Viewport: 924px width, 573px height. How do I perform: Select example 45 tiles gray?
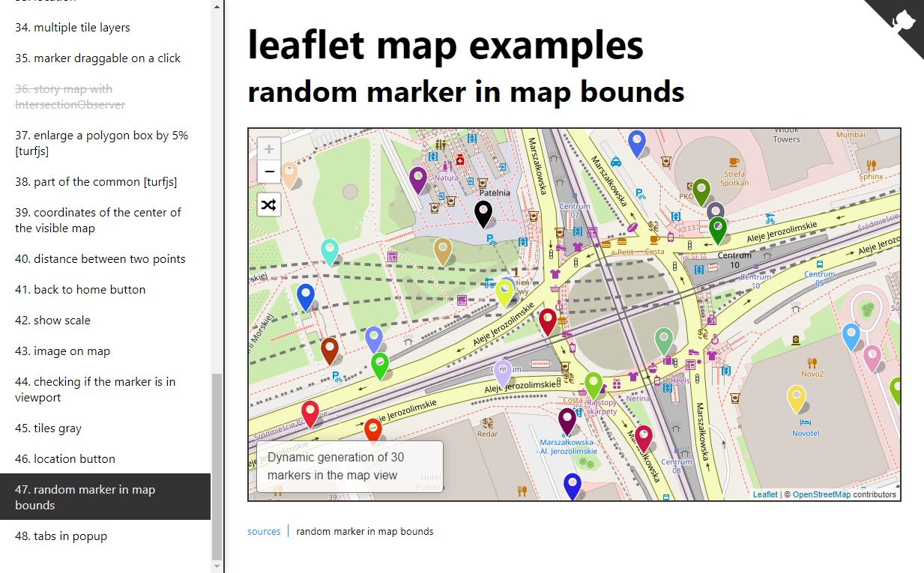pyautogui.click(x=48, y=428)
